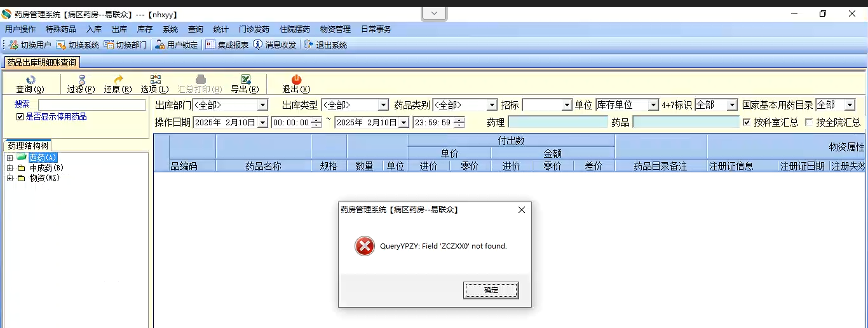Open the 药品类别 dropdown list
This screenshot has width=868, height=328.
point(491,105)
